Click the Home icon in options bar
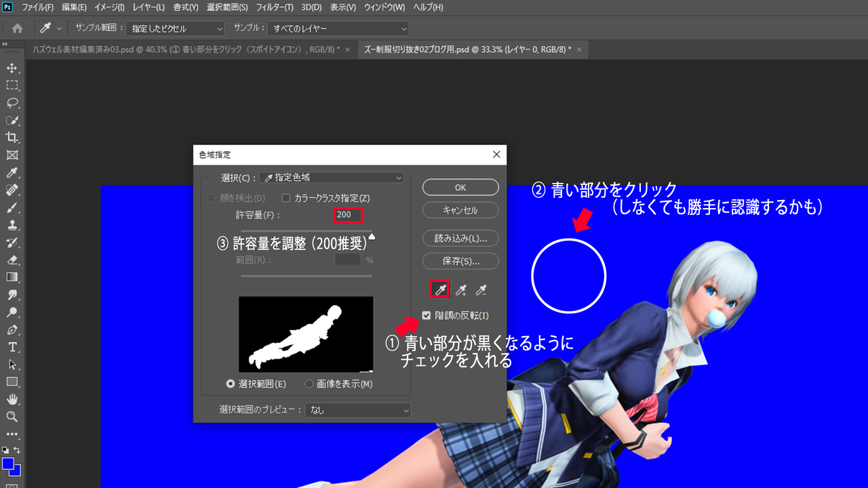868x488 pixels. pyautogui.click(x=18, y=28)
